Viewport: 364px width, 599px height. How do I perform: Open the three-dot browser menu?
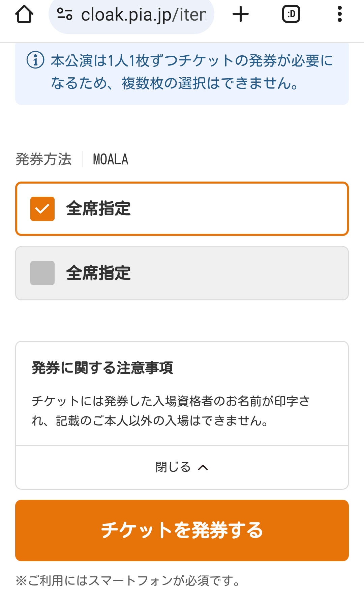click(x=339, y=15)
